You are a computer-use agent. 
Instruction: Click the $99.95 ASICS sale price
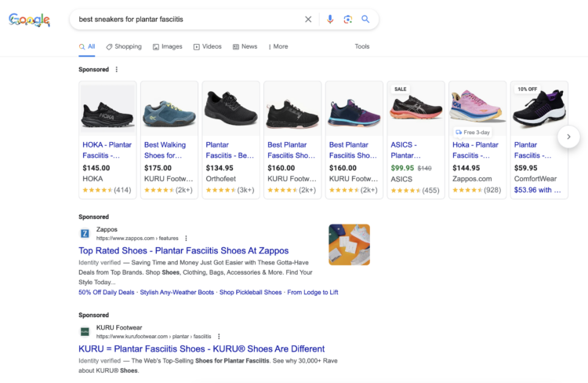tap(402, 168)
